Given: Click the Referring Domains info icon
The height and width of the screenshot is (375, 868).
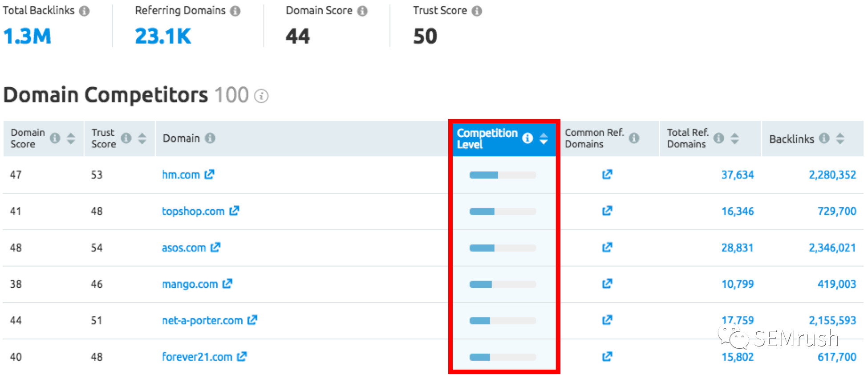Looking at the screenshot, I should [235, 11].
